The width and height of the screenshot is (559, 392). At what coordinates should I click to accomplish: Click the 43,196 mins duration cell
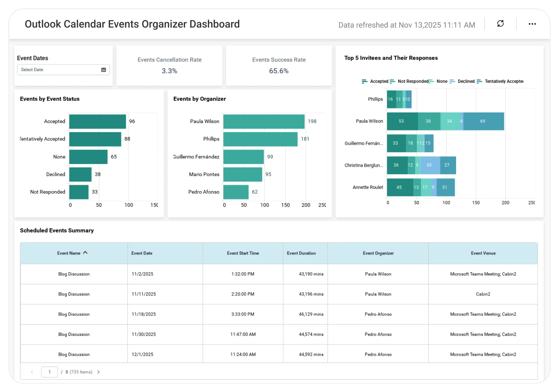[x=305, y=294]
